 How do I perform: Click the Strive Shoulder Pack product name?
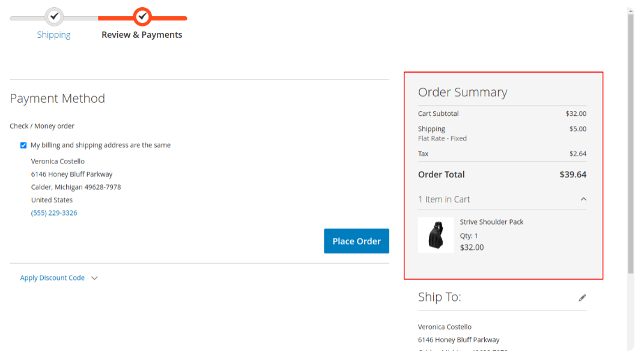coord(491,222)
